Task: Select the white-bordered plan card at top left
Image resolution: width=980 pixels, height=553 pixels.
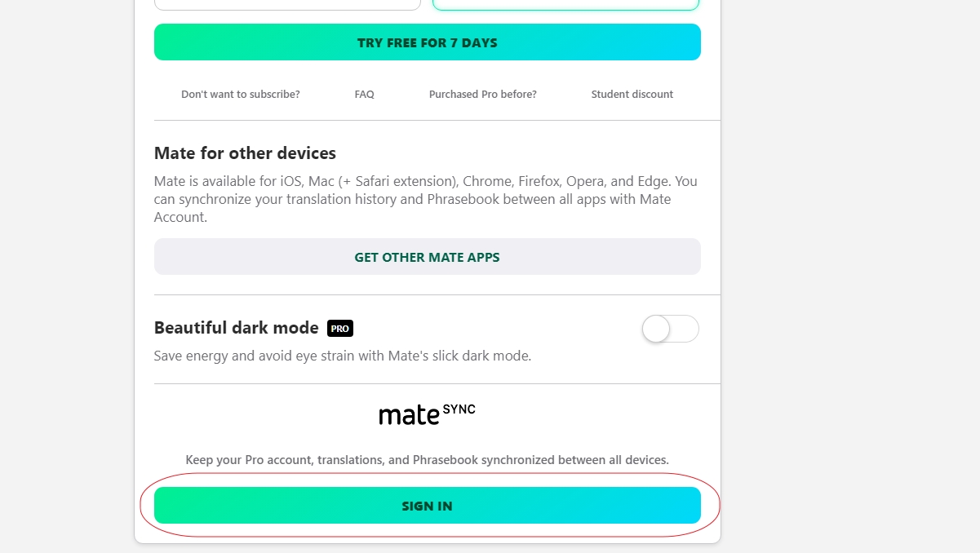Action: pos(287,4)
